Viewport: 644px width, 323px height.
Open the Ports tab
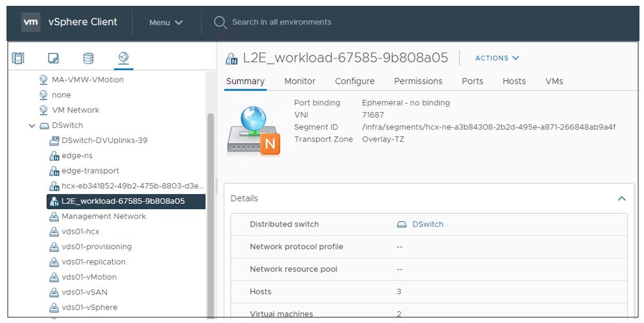[x=472, y=82]
